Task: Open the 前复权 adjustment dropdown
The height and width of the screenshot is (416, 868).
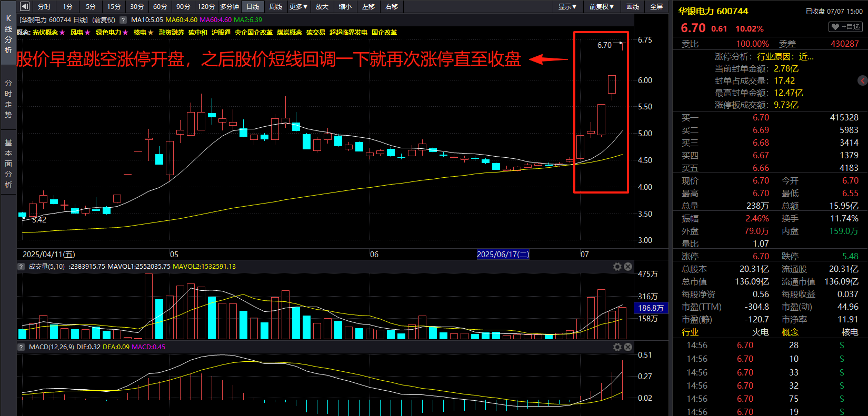Action: coord(602,6)
